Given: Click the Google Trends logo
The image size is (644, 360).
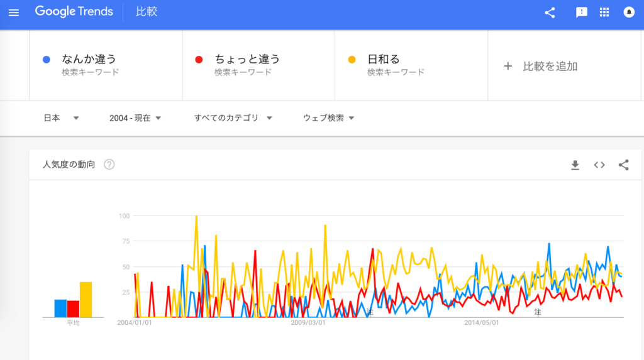Looking at the screenshot, I should tap(74, 12).
